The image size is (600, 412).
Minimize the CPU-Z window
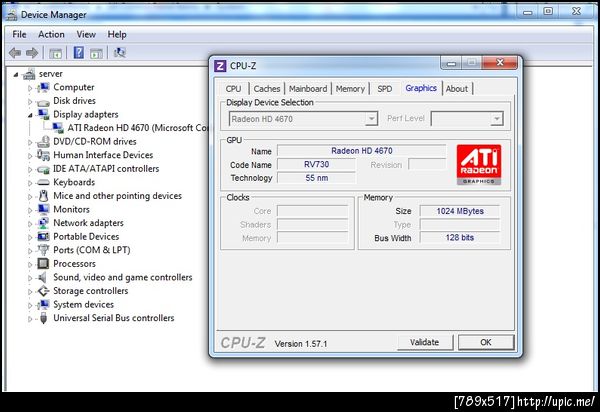[x=451, y=63]
